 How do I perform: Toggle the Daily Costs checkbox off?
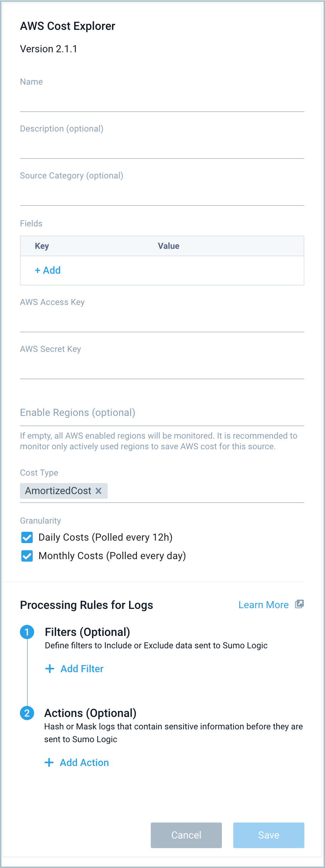coord(27,537)
